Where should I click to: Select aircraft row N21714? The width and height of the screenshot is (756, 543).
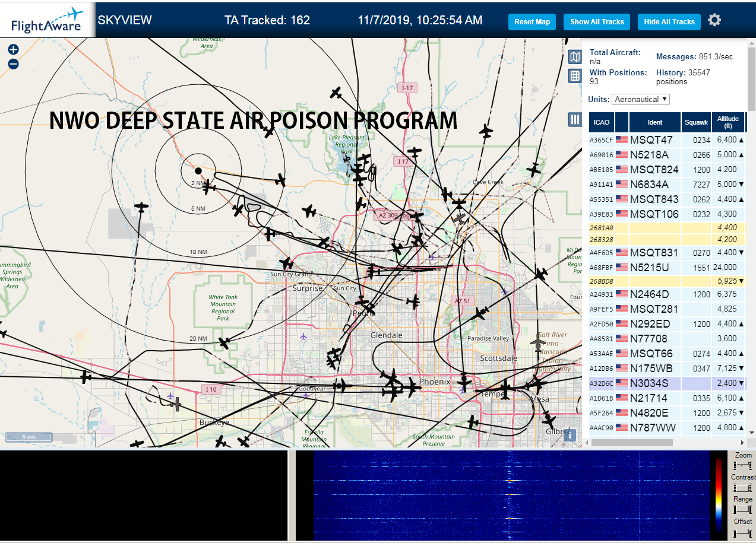coord(666,398)
